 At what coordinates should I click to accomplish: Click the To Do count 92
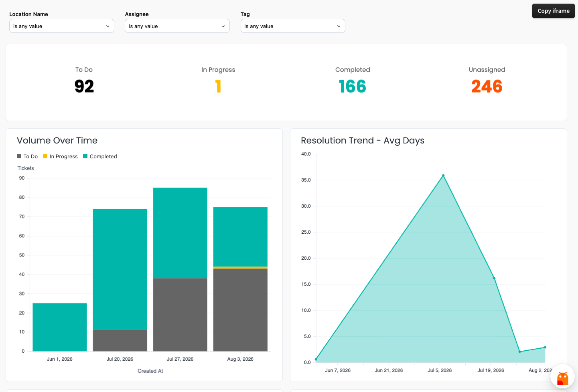coord(84,86)
